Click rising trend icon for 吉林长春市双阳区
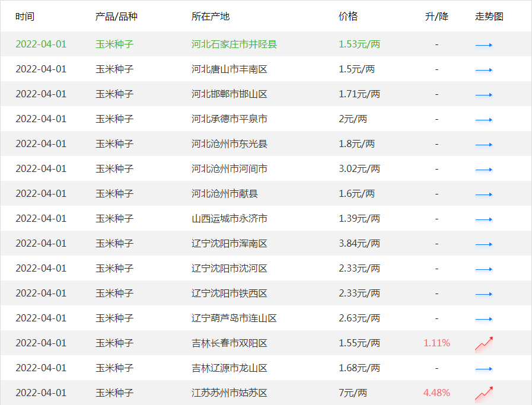532x405 pixels. pos(485,342)
